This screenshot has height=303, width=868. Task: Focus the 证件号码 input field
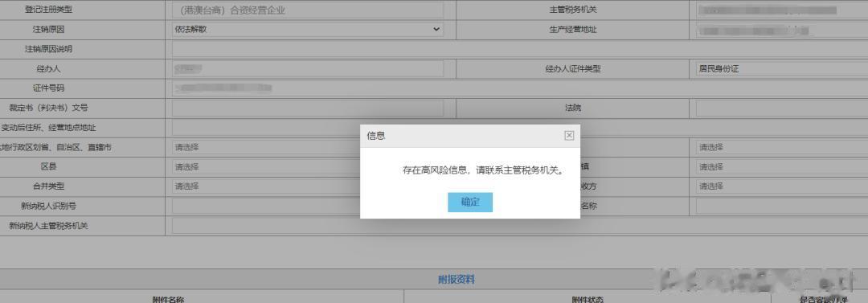[x=520, y=88]
